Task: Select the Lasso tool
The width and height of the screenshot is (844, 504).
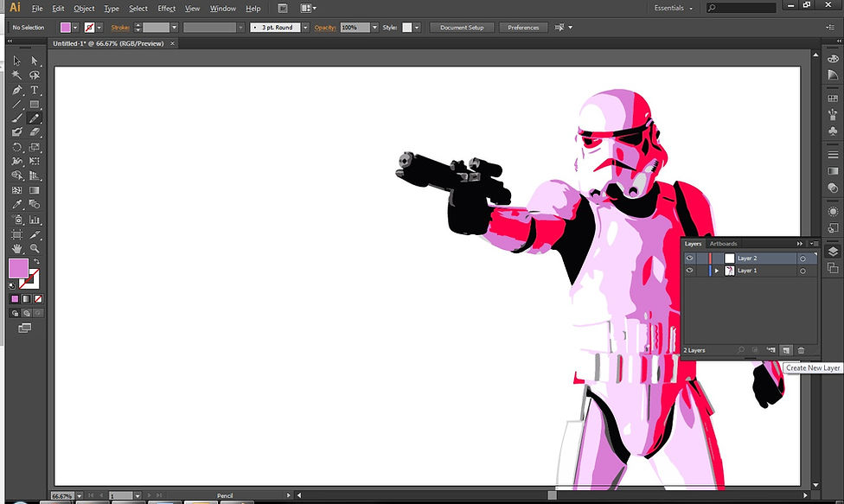Action: (35, 75)
